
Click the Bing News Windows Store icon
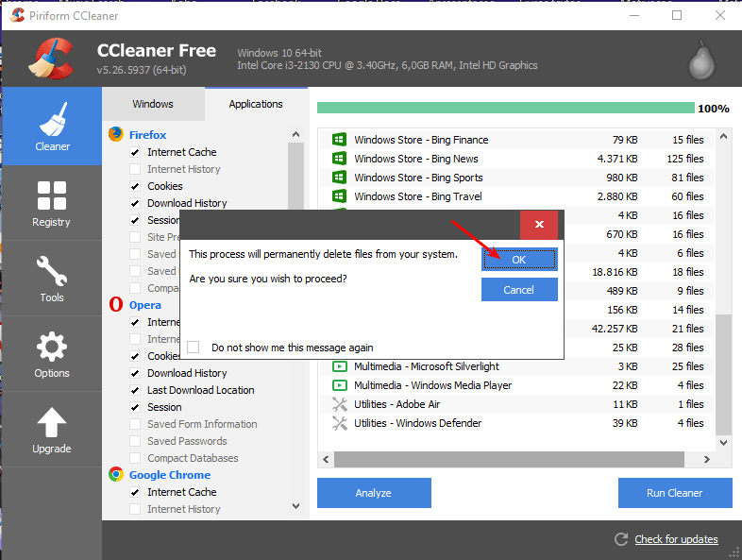tap(339, 158)
